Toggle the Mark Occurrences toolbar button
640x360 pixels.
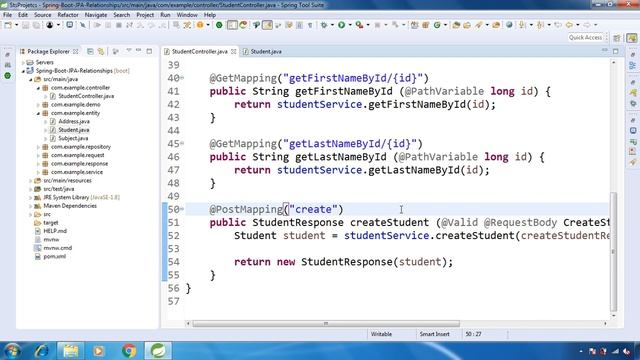pos(267,25)
